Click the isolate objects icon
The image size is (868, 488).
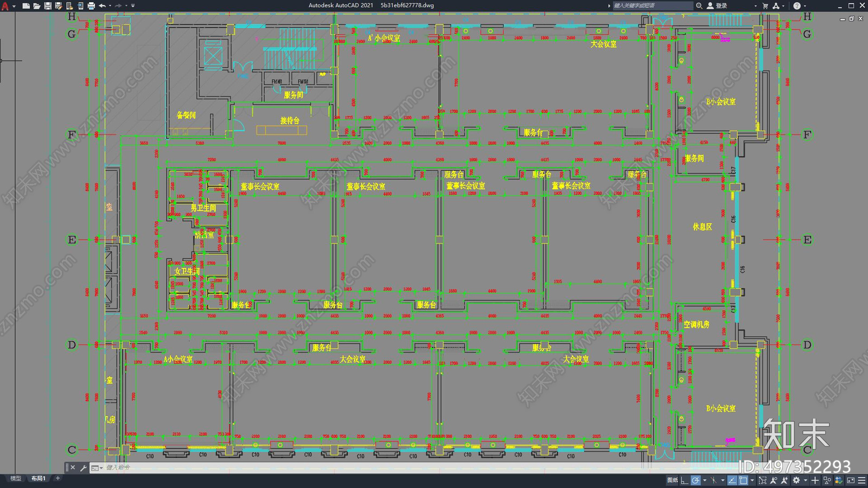click(827, 480)
